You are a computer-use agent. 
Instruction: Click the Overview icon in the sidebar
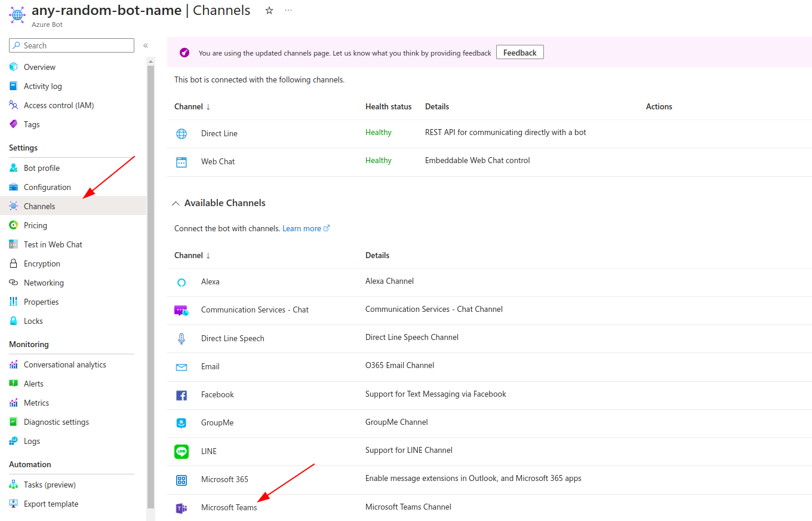14,67
